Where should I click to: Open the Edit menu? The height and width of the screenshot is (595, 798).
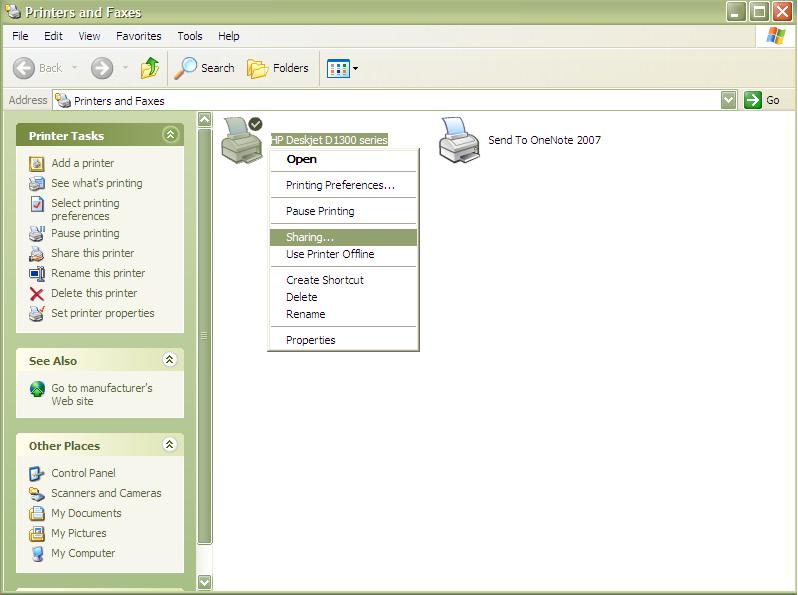(53, 36)
